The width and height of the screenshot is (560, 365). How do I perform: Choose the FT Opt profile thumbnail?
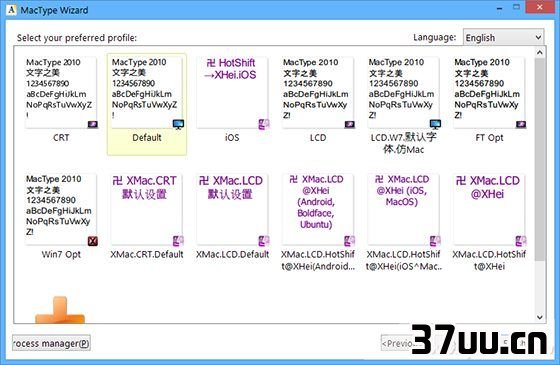pyautogui.click(x=489, y=92)
